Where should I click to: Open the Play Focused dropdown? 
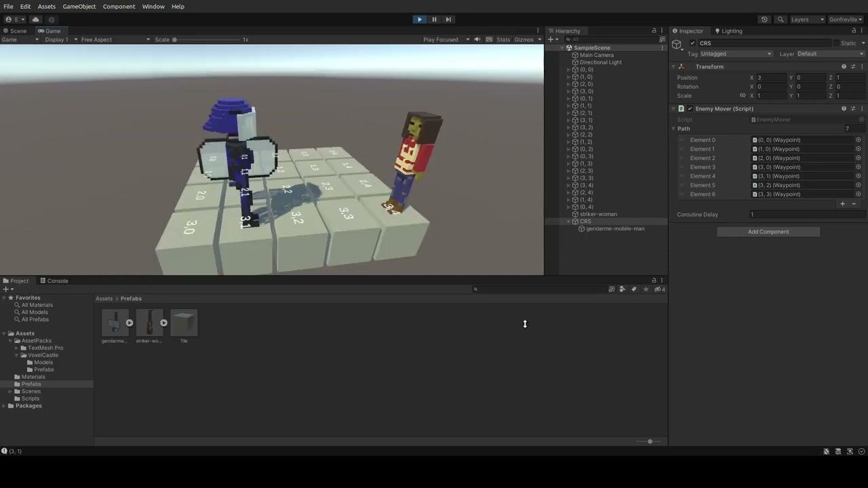[445, 39]
